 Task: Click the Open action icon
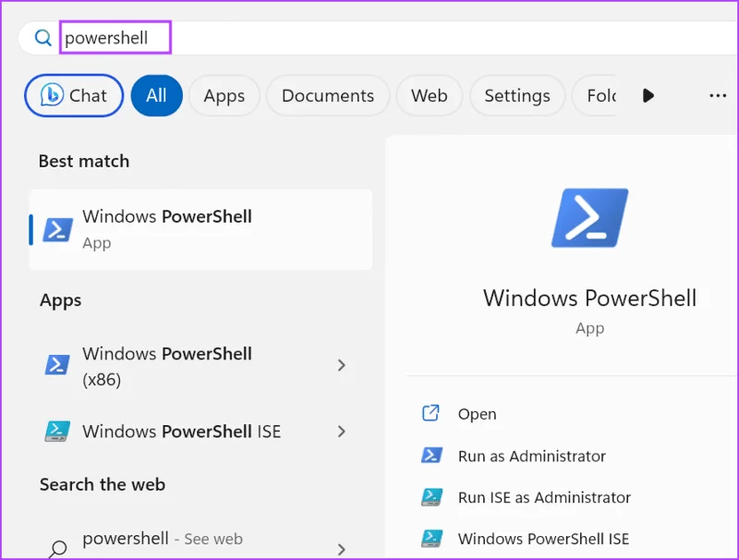[430, 413]
